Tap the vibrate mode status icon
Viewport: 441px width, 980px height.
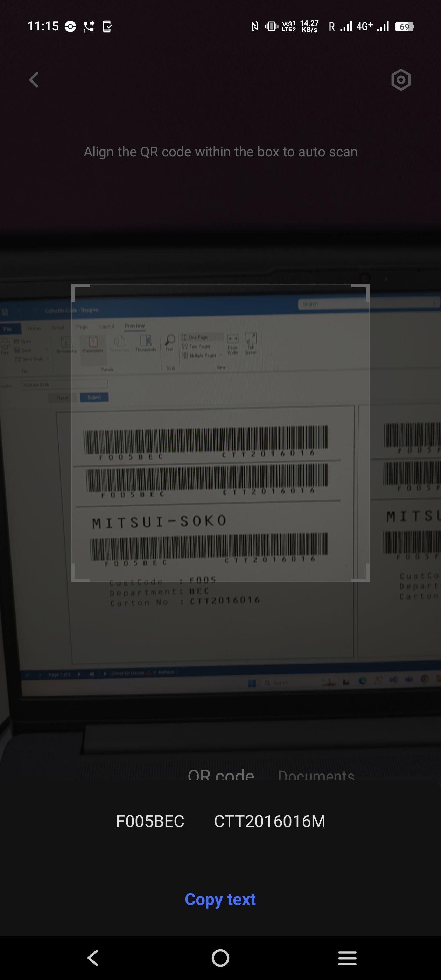(271, 27)
